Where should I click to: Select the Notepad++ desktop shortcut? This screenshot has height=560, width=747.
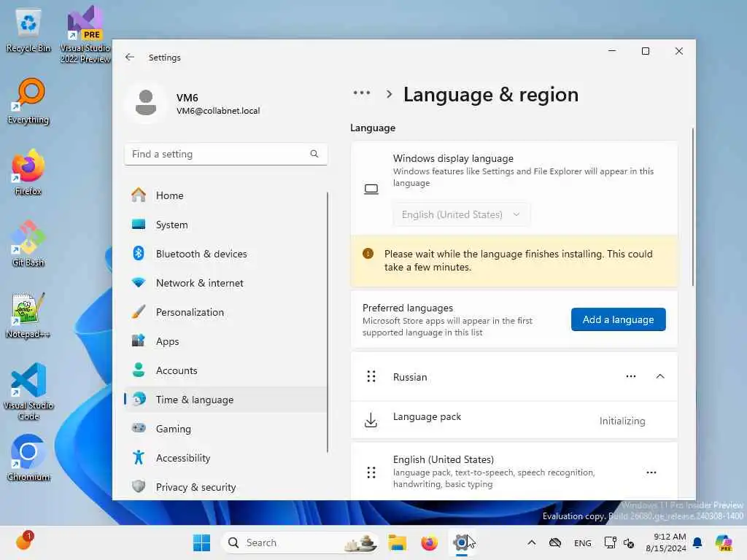28,315
